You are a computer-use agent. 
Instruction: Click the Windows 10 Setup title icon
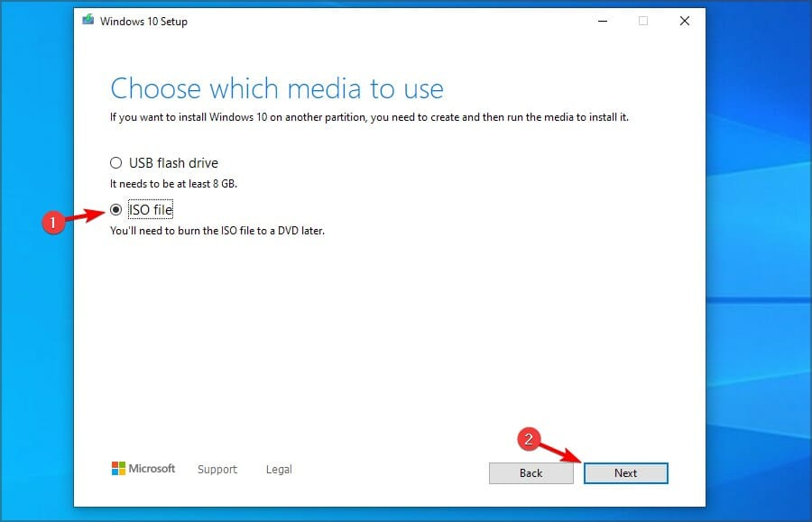pos(88,20)
